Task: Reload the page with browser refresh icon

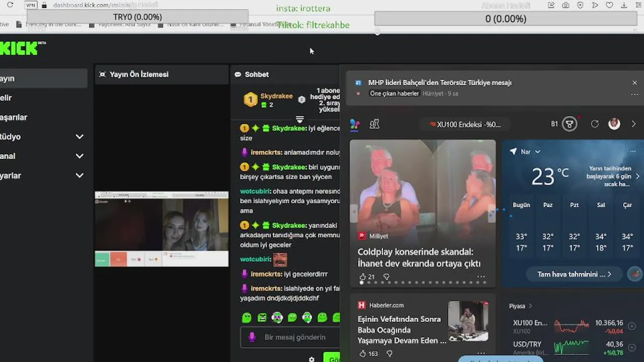Action: tap(10, 5)
